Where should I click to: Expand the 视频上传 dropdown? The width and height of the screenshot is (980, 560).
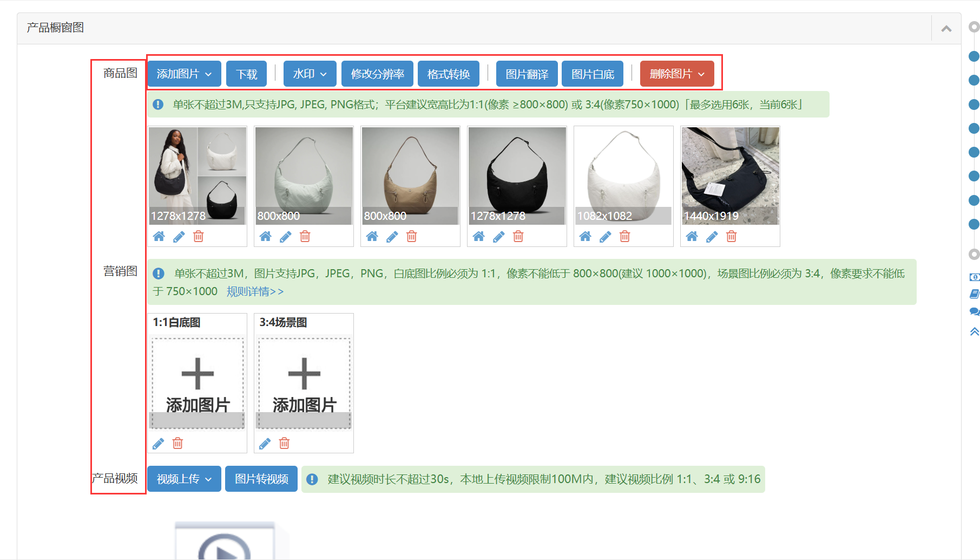(x=184, y=479)
